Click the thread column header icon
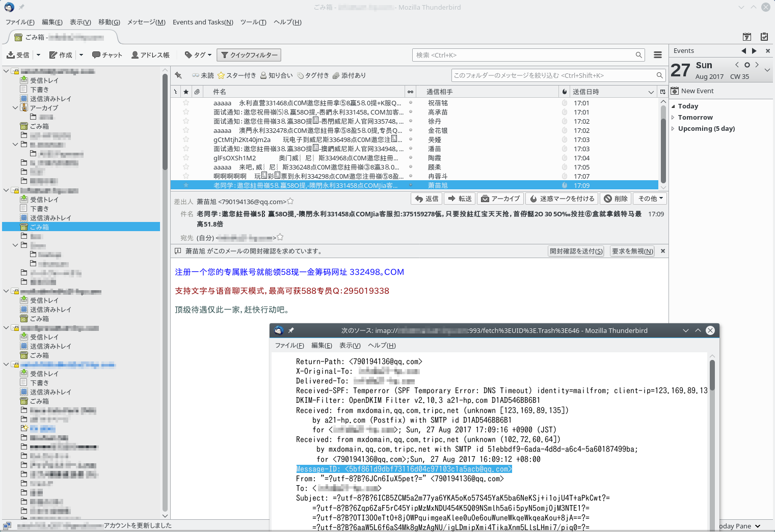The image size is (775, 532). click(176, 92)
